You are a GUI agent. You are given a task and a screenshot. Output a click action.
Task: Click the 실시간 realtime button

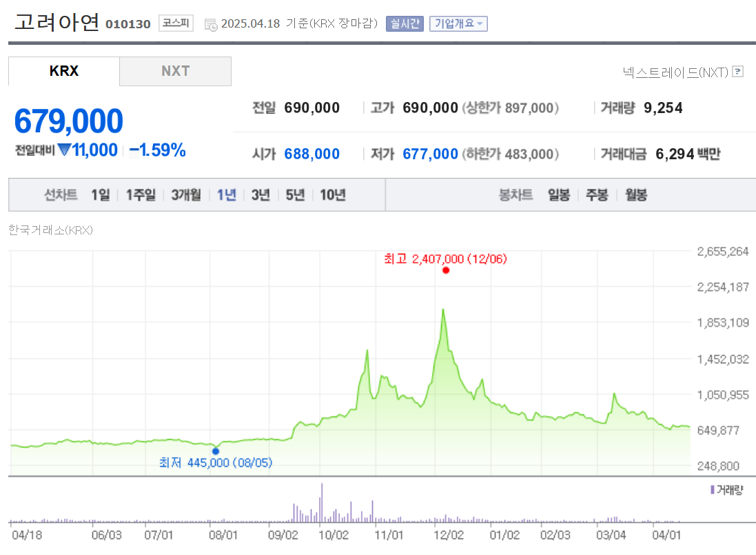[x=405, y=23]
